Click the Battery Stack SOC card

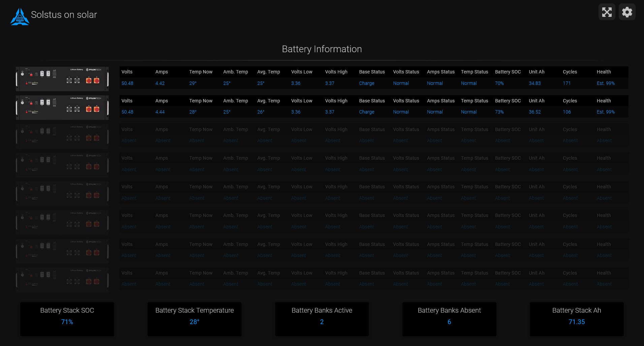click(x=67, y=319)
